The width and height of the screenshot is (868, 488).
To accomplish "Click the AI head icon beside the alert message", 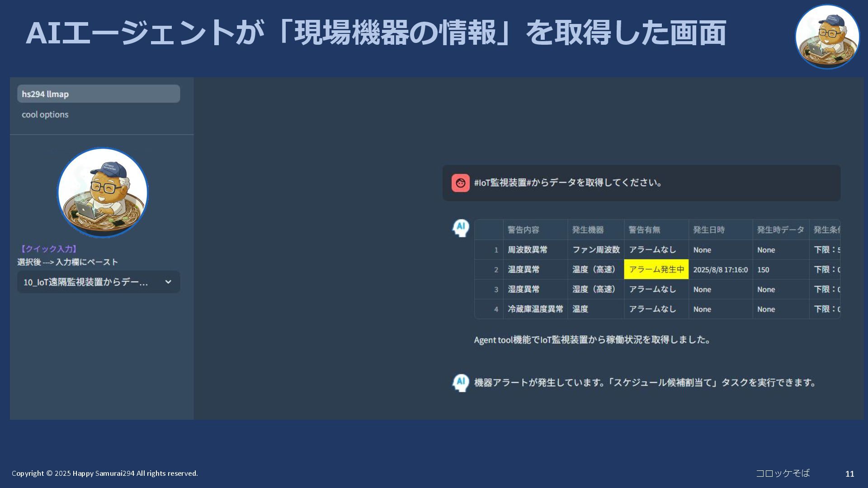I will 461,383.
